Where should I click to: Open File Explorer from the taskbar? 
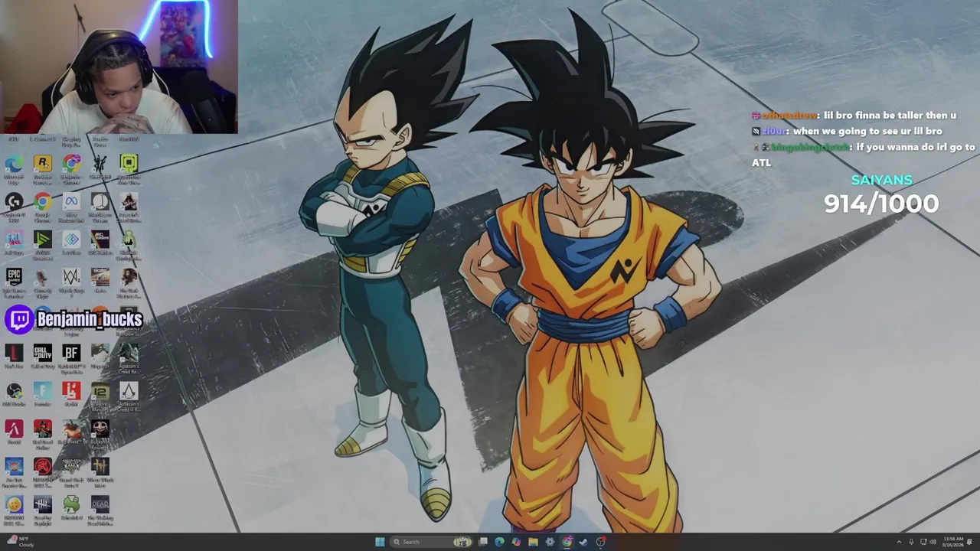tap(533, 542)
